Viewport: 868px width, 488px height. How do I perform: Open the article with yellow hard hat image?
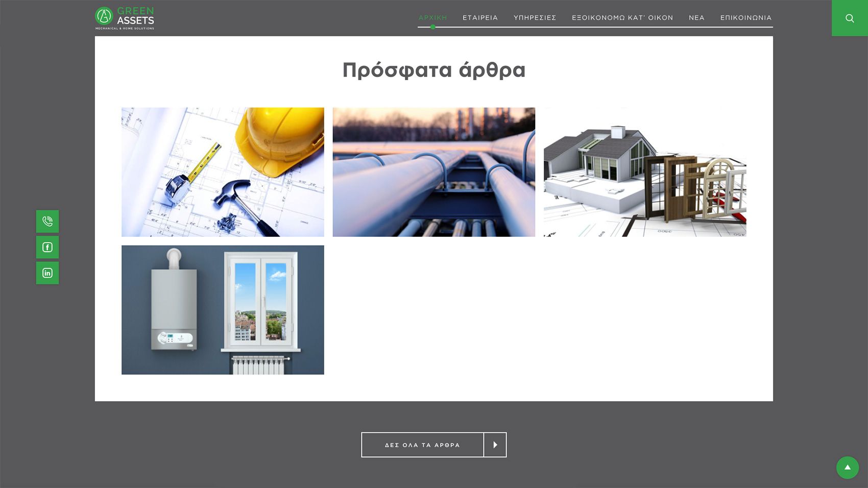pyautogui.click(x=223, y=172)
